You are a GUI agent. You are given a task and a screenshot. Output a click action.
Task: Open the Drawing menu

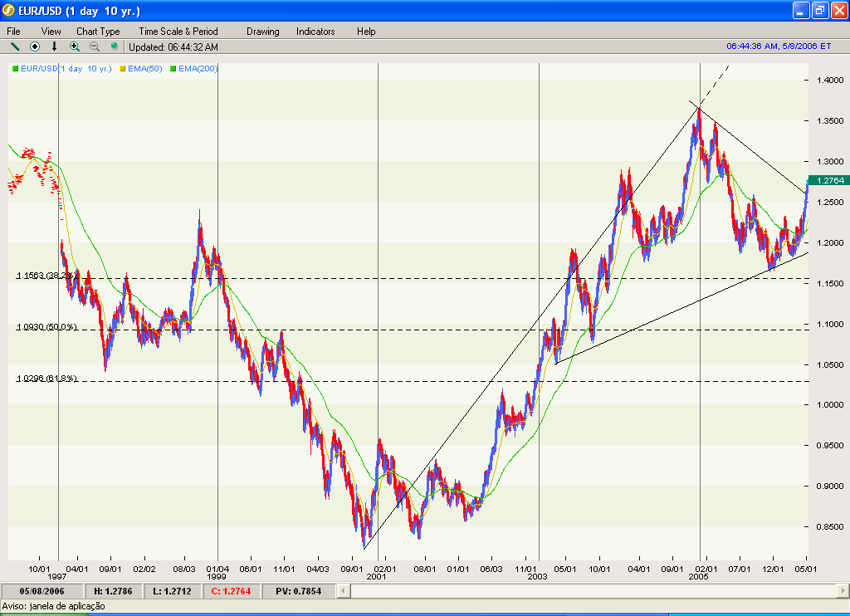pos(262,31)
